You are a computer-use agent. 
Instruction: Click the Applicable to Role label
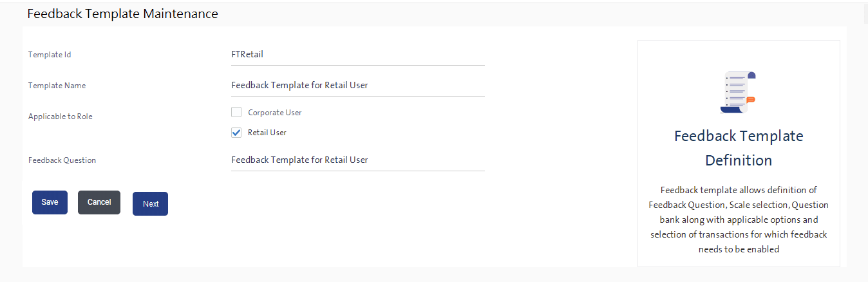61,117
